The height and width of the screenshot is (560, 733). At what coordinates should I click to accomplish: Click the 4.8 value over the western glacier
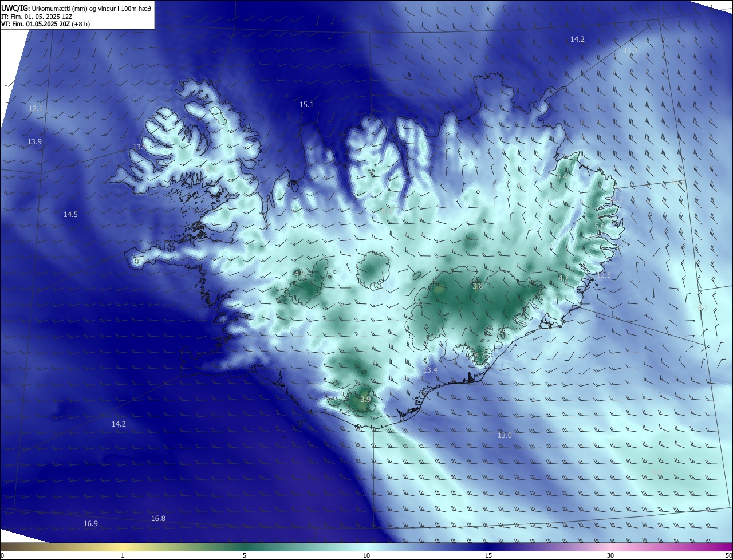[x=298, y=274]
